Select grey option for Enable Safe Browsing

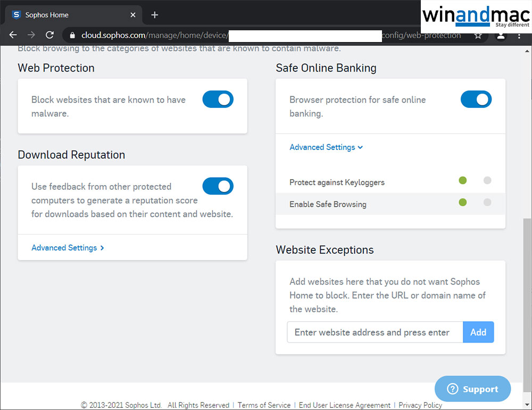coord(487,202)
